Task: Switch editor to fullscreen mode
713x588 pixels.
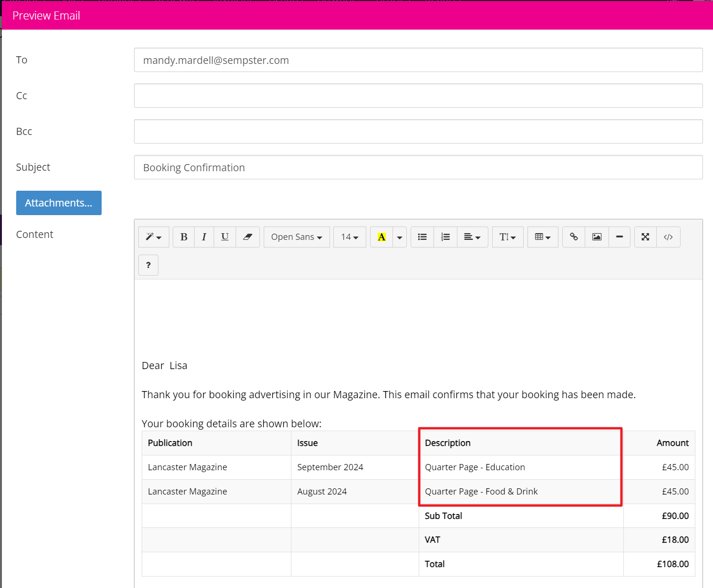Action: pyautogui.click(x=645, y=237)
